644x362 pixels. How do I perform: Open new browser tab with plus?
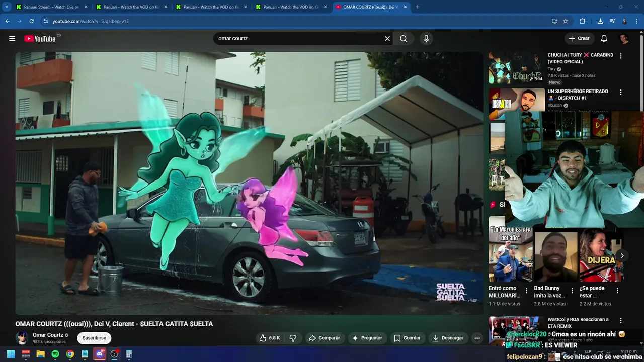(x=417, y=7)
